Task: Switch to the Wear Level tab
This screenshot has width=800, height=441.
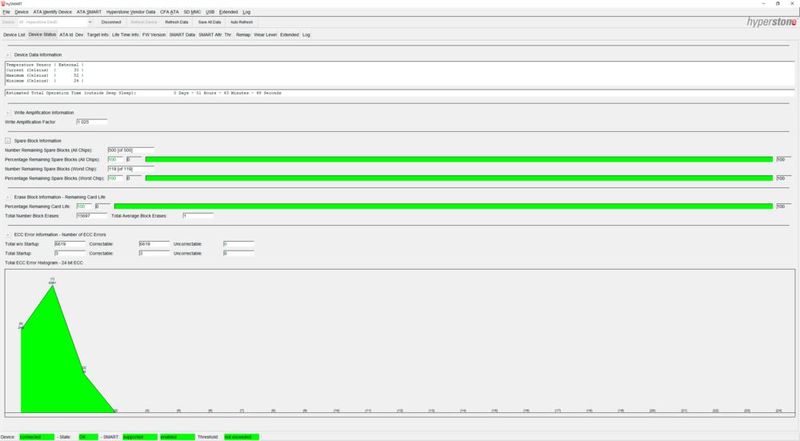Action: click(x=265, y=35)
